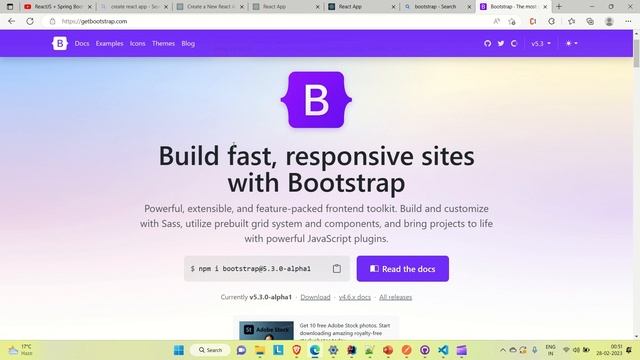Click the orange recorder extension icon
This screenshot has width=640, height=360.
click(x=533, y=21)
